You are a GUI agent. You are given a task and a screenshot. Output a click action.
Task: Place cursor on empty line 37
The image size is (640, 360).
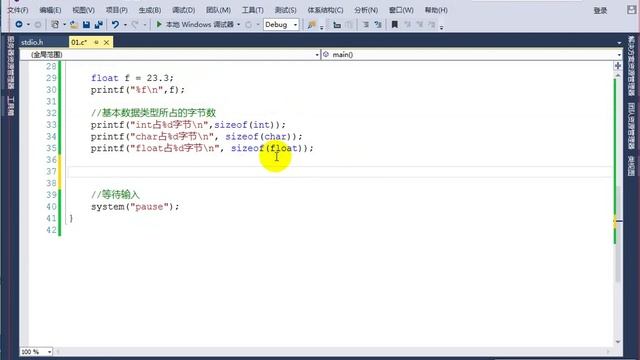pos(339,171)
